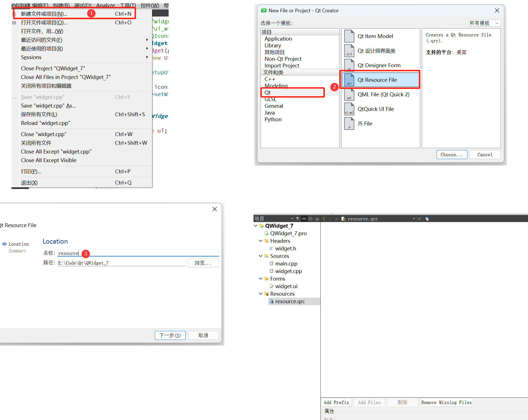Image resolution: width=528 pixels, height=420 pixels.
Task: Close the Qt Resource File wizard
Action: coord(215,209)
